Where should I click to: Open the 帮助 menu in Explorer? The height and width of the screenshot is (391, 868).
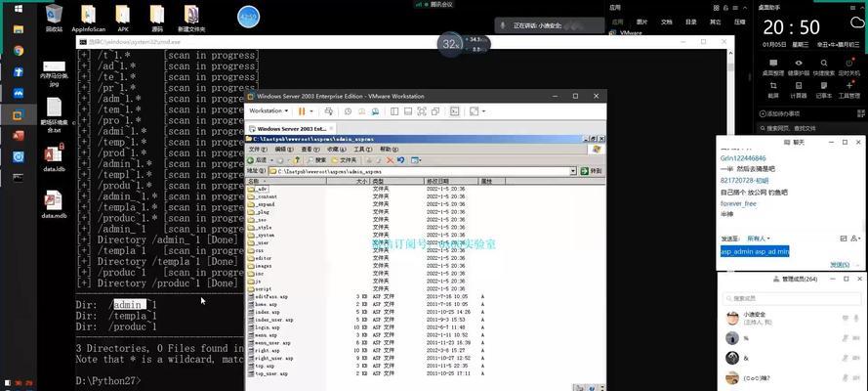(x=389, y=150)
